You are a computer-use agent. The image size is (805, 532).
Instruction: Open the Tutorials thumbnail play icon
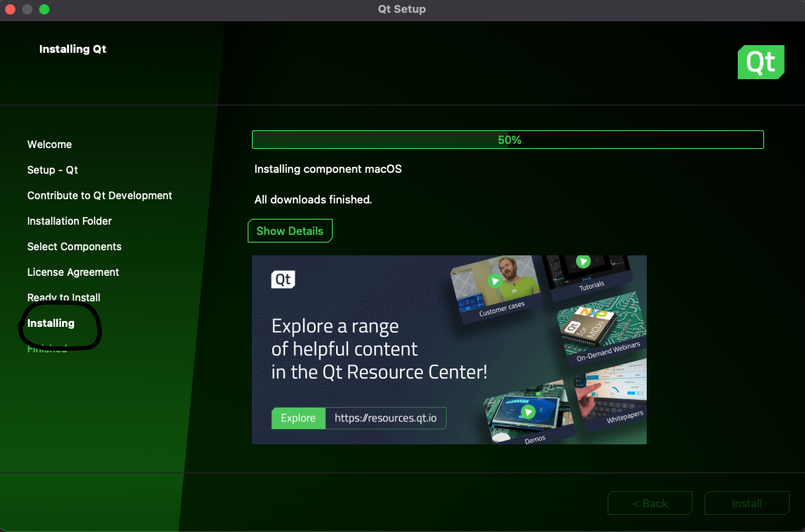(x=584, y=262)
